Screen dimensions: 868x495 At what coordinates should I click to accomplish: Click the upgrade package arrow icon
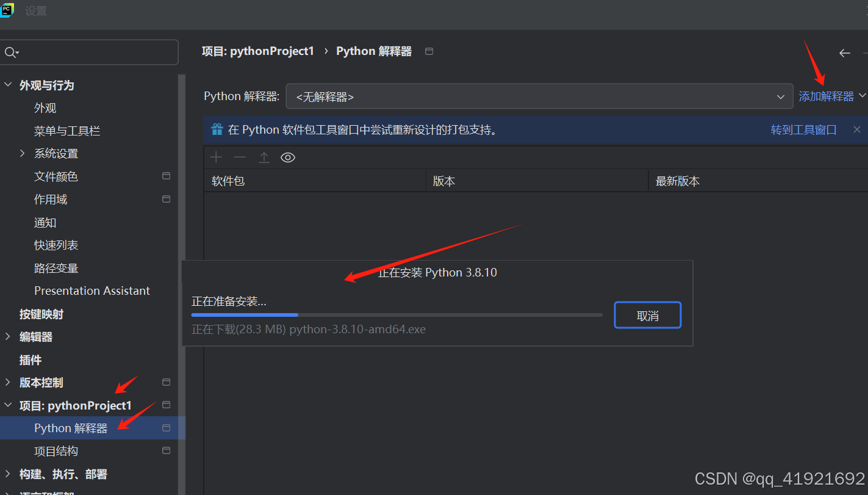click(264, 157)
